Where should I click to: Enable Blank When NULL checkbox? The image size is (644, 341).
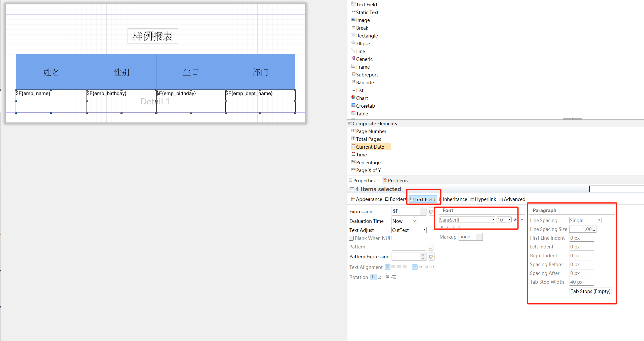[351, 238]
